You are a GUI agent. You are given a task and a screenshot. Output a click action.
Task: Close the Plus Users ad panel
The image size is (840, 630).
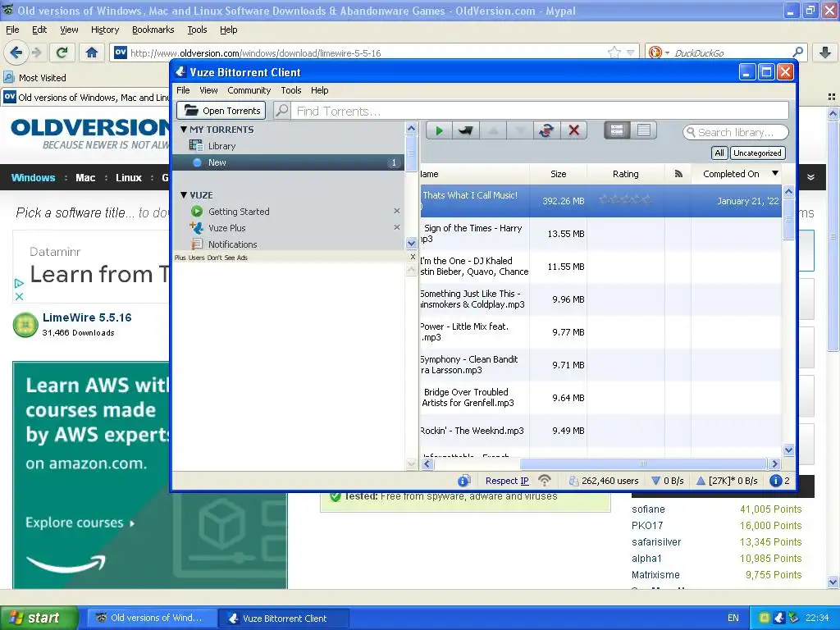point(413,257)
